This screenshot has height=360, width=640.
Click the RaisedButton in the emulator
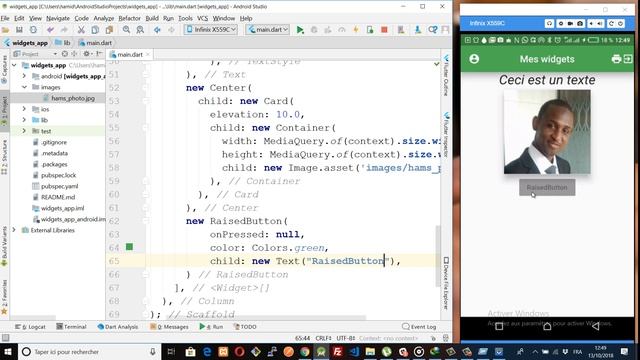(547, 187)
